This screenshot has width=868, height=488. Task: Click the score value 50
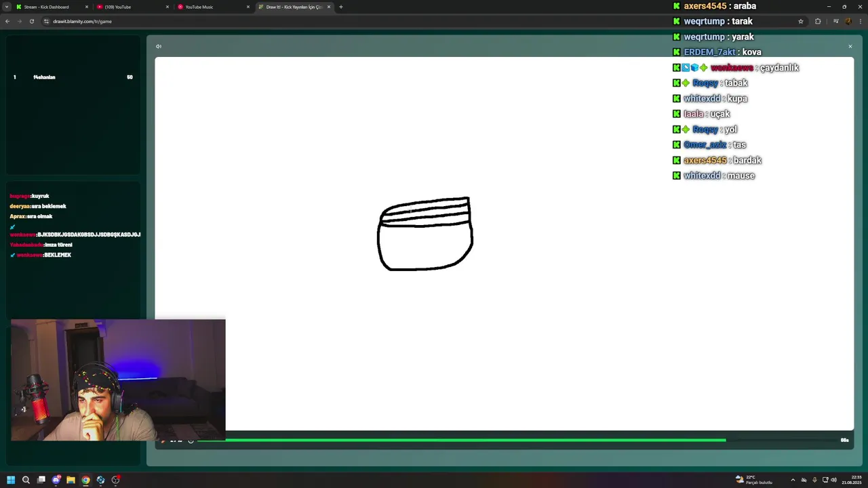coord(130,77)
